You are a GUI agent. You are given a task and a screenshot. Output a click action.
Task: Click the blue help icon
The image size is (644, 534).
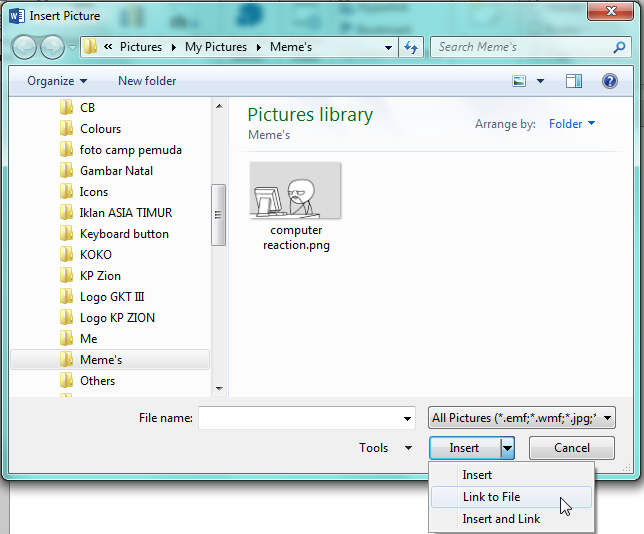click(x=610, y=81)
